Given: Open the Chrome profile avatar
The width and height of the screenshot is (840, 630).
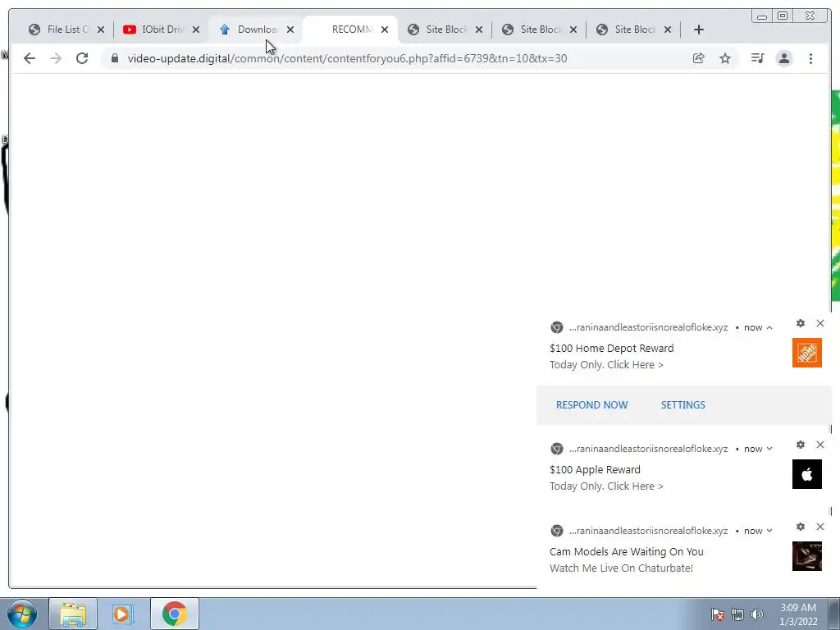Looking at the screenshot, I should (x=783, y=58).
